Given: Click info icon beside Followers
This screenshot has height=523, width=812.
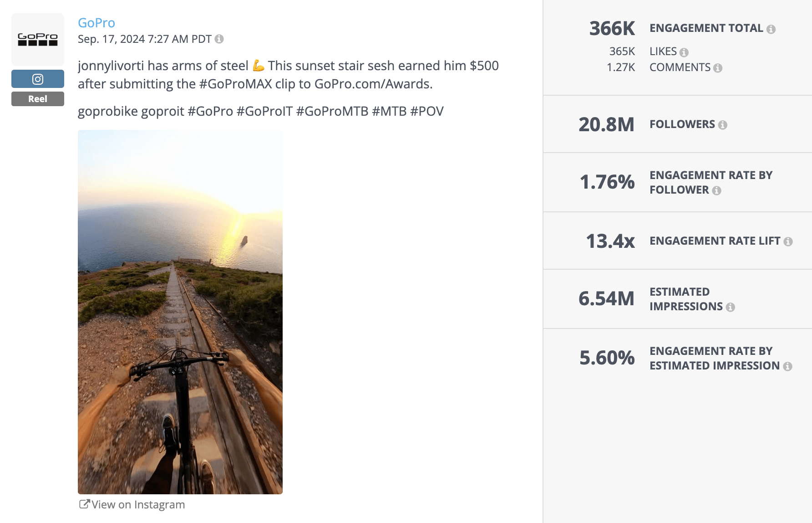Looking at the screenshot, I should 722,125.
